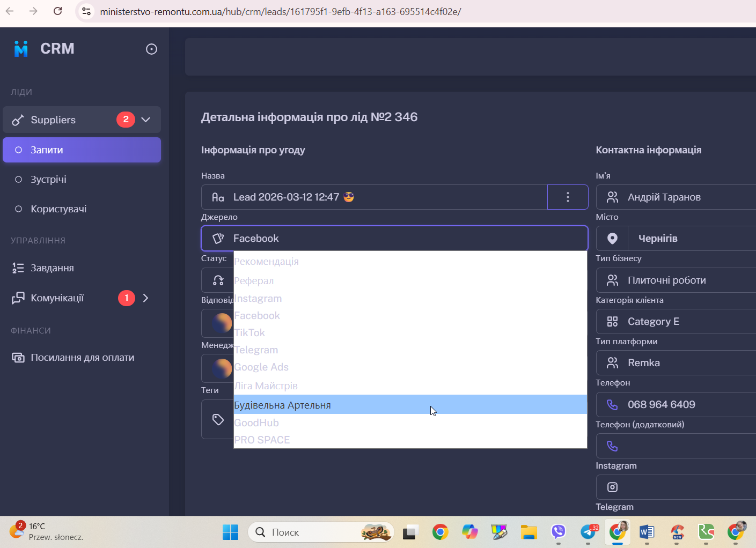
Task: Edit phone number 068 964 6409
Action: pyautogui.click(x=676, y=404)
